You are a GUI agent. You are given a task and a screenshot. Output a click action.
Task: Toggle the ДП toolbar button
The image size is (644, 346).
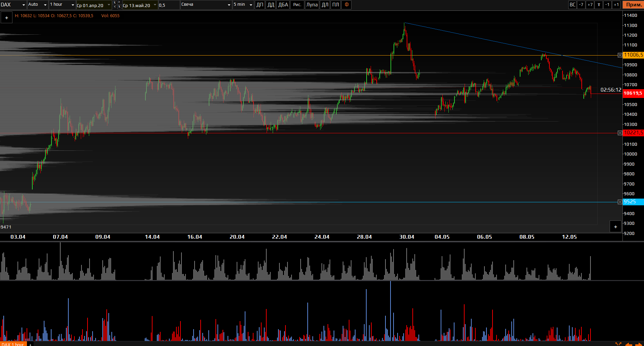click(x=260, y=5)
